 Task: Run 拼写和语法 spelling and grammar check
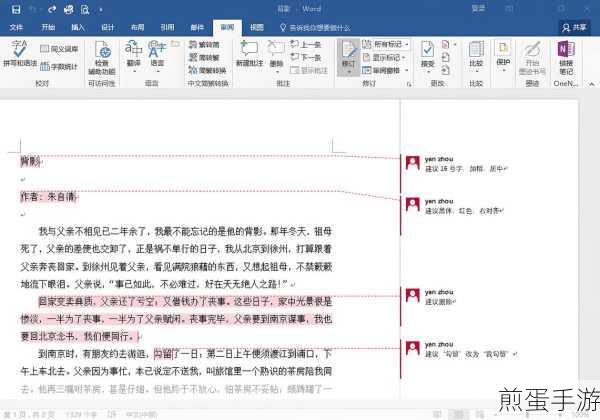click(x=20, y=54)
